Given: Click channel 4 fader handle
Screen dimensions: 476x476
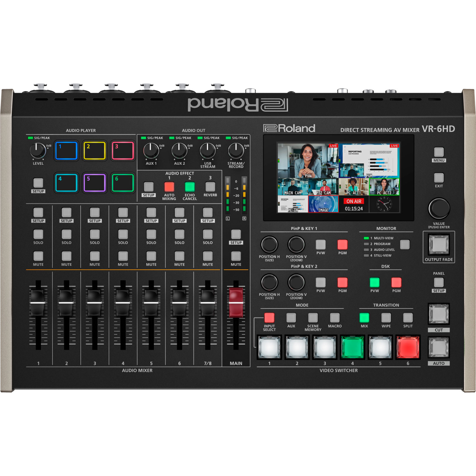Looking at the screenshot, I should point(123,302).
